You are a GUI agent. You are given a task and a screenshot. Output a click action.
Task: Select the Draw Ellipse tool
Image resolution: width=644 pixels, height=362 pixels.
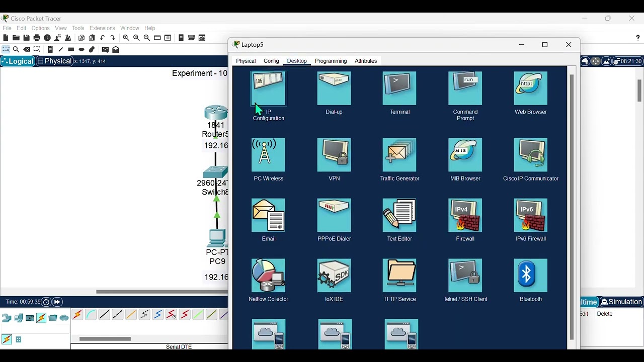point(82,49)
